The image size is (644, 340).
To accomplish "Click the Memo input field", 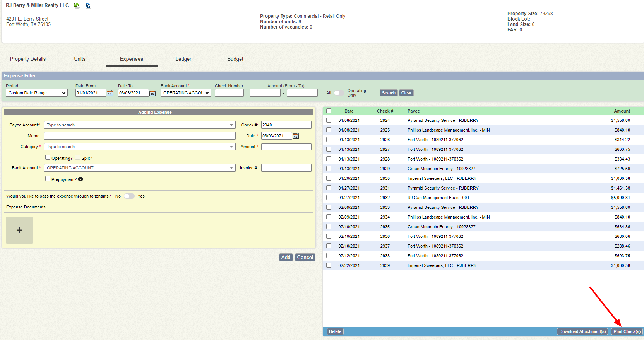I will click(140, 136).
